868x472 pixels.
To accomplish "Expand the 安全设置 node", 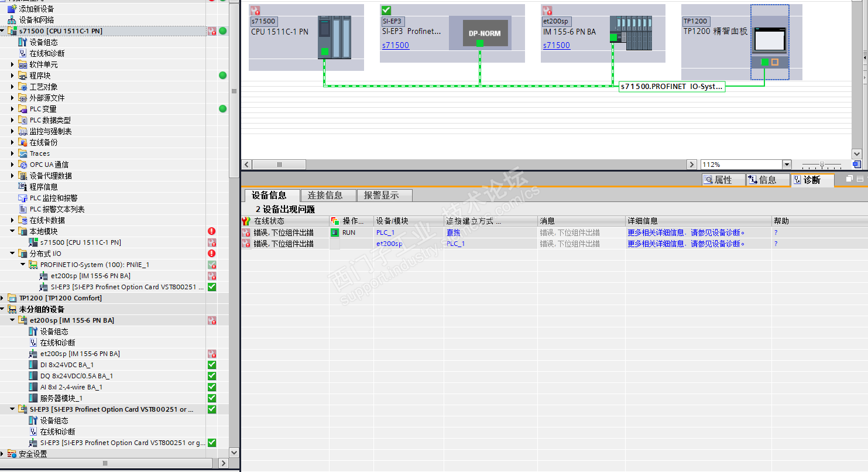I will [3, 454].
